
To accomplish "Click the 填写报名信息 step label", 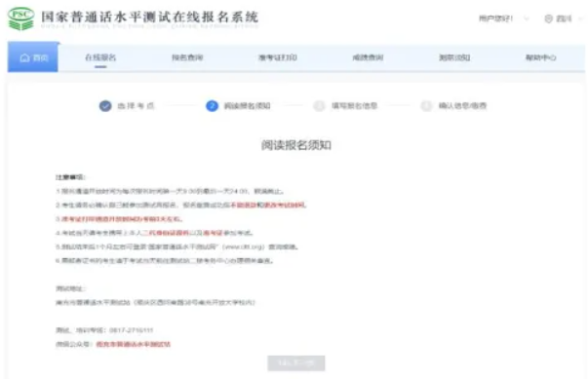I will pos(354,106).
